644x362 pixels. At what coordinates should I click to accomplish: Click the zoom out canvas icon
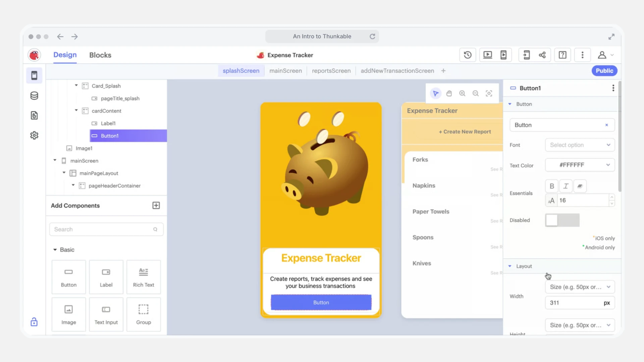pos(475,94)
